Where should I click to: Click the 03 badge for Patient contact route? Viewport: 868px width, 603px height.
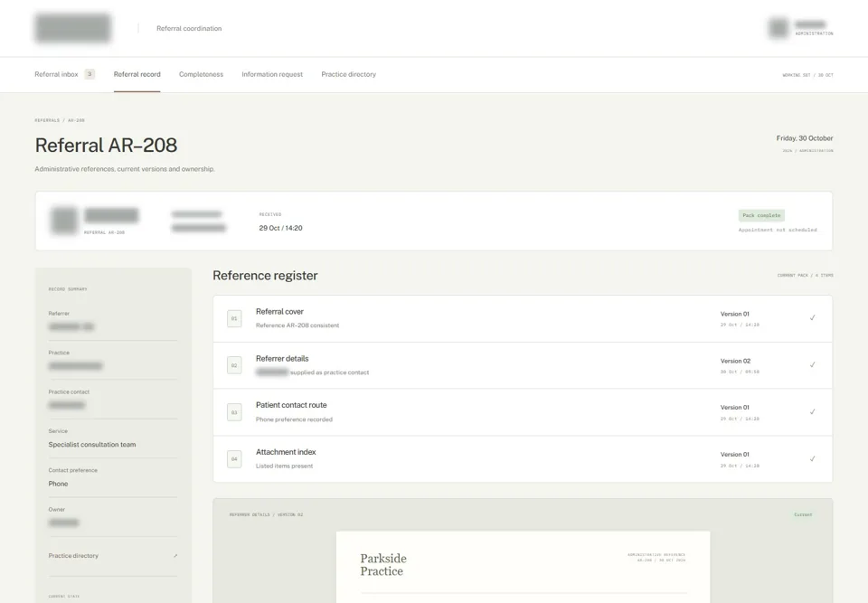coord(234,412)
